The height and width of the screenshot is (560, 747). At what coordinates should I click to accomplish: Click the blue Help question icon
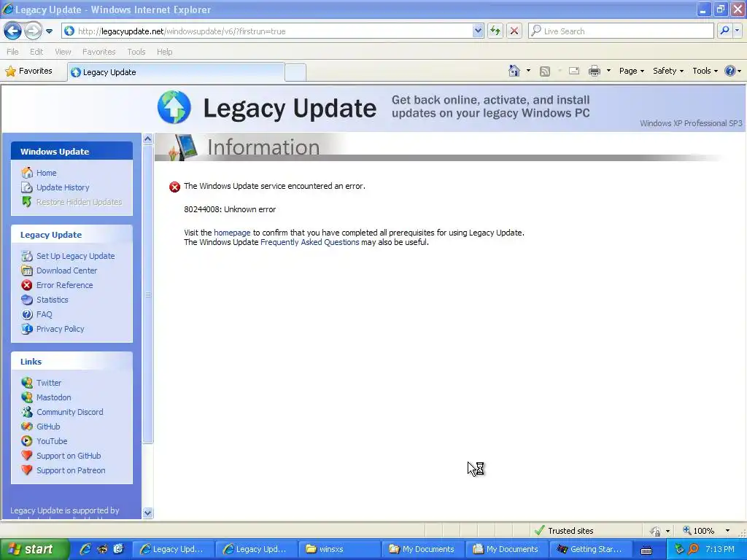pos(729,71)
